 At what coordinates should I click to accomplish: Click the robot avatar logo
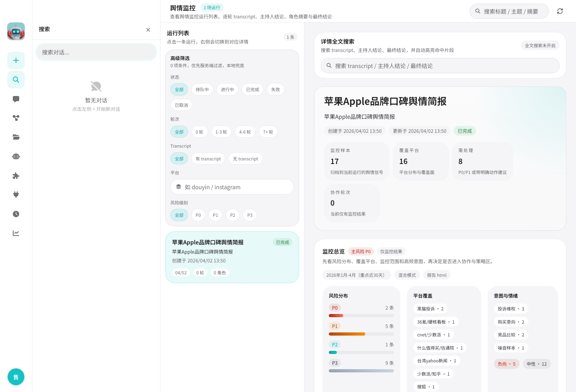[x=16, y=31]
